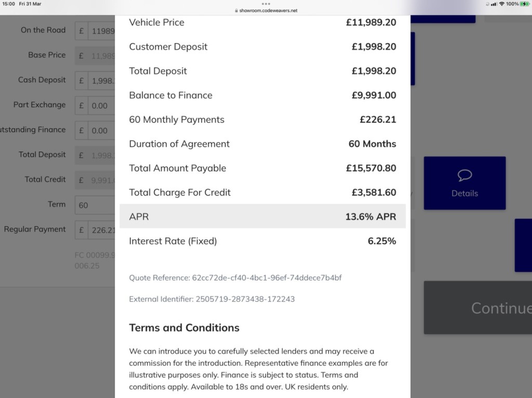532x398 pixels.
Task: Tap the Quote Reference text
Action: coord(235,278)
